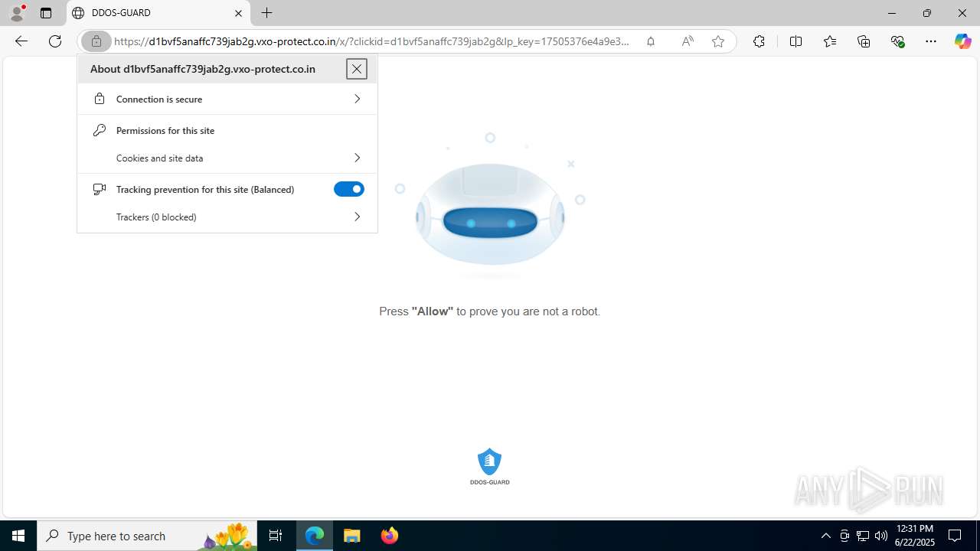Click the tracking prevention monitor icon
The image size is (980, 551).
click(x=100, y=189)
